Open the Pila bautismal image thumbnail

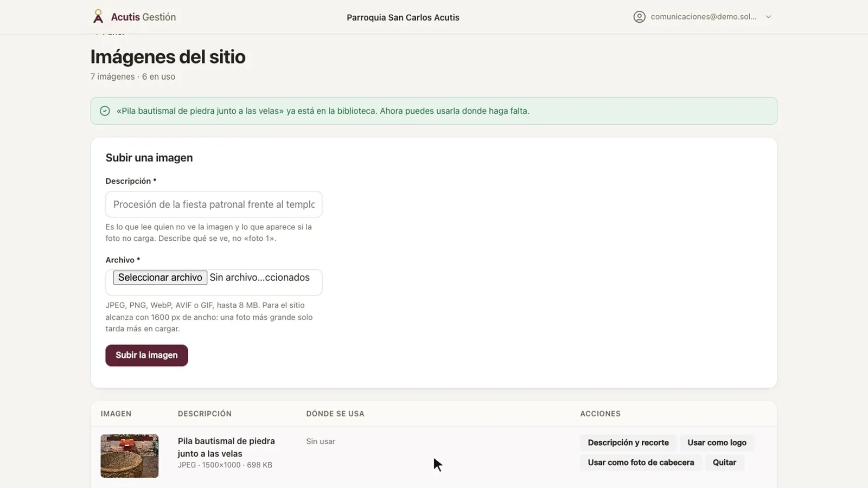[130, 456]
